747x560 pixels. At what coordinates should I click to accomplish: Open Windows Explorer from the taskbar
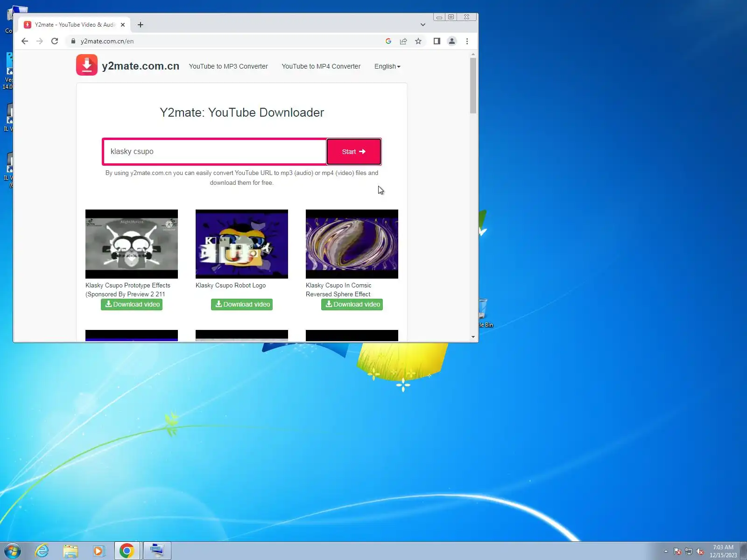pyautogui.click(x=70, y=551)
